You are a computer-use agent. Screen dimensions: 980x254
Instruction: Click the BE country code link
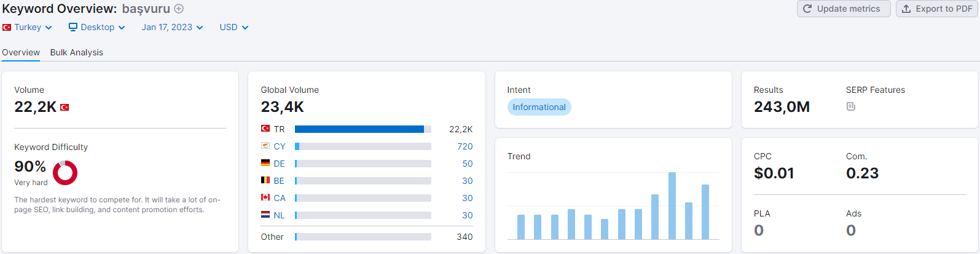click(x=279, y=181)
